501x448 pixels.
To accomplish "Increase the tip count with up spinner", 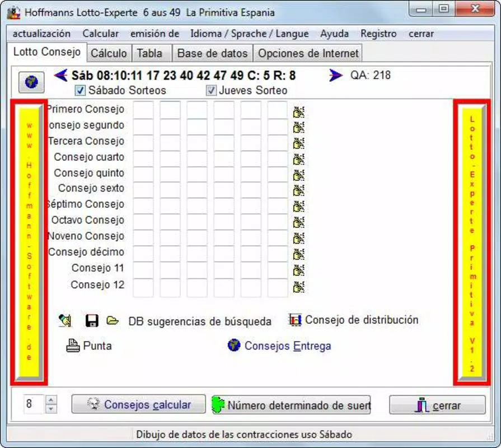I will [x=51, y=400].
